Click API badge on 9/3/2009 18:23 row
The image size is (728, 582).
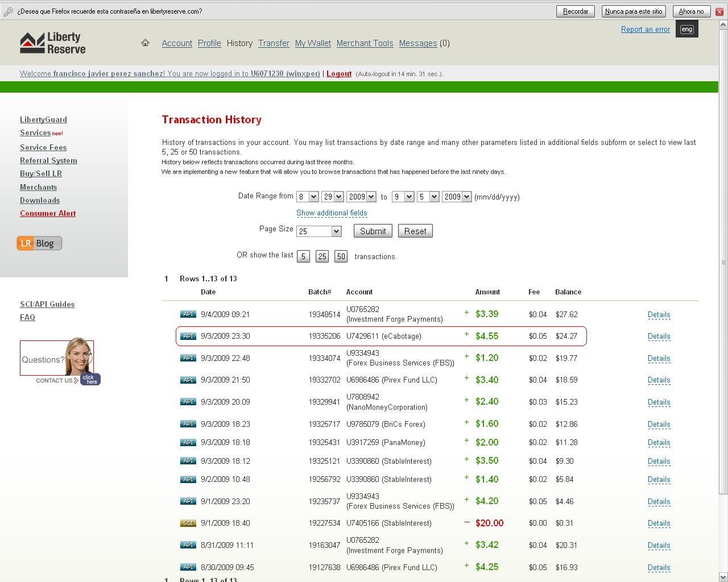coord(188,424)
